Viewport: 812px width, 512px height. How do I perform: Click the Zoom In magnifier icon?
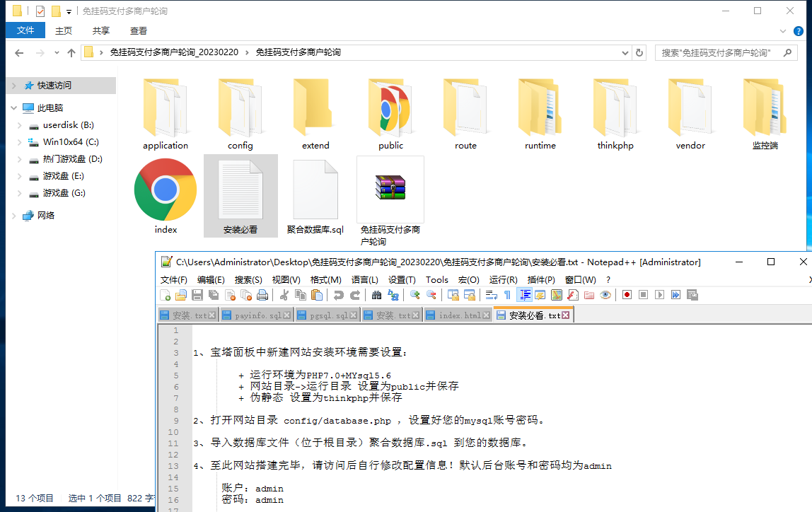[415, 295]
